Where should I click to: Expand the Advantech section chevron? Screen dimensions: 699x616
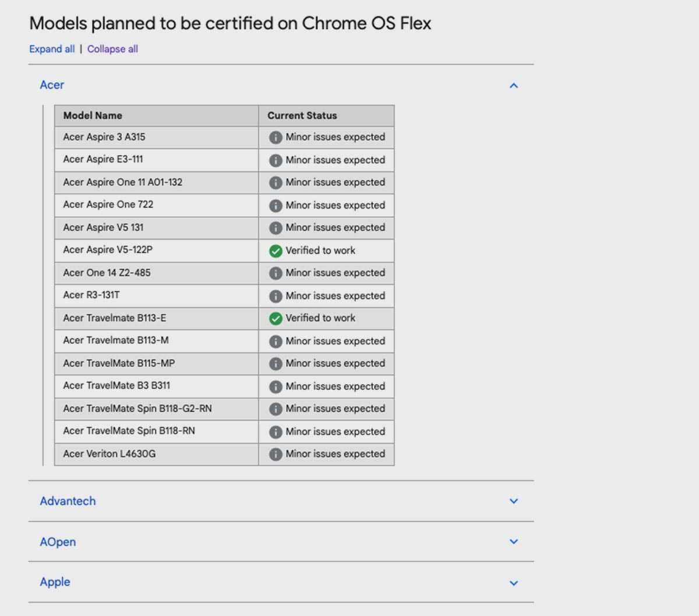tap(513, 501)
